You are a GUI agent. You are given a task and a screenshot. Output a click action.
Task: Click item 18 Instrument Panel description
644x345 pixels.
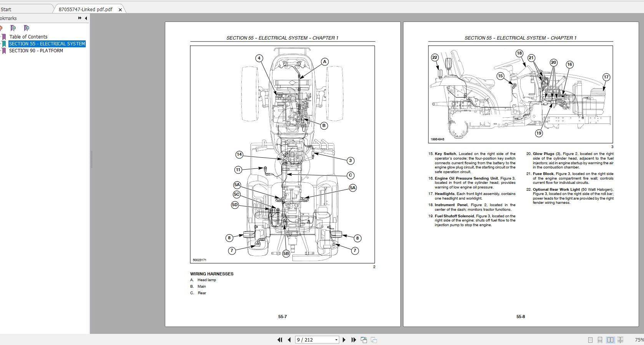[x=472, y=207]
